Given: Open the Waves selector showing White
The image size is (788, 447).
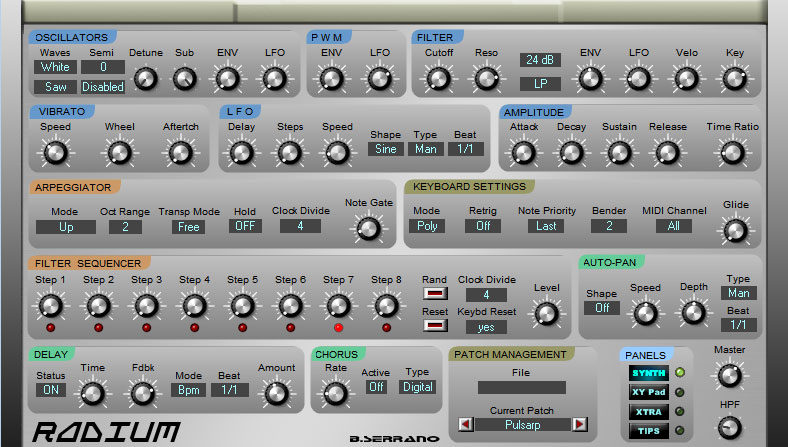Looking at the screenshot, I should (54, 67).
